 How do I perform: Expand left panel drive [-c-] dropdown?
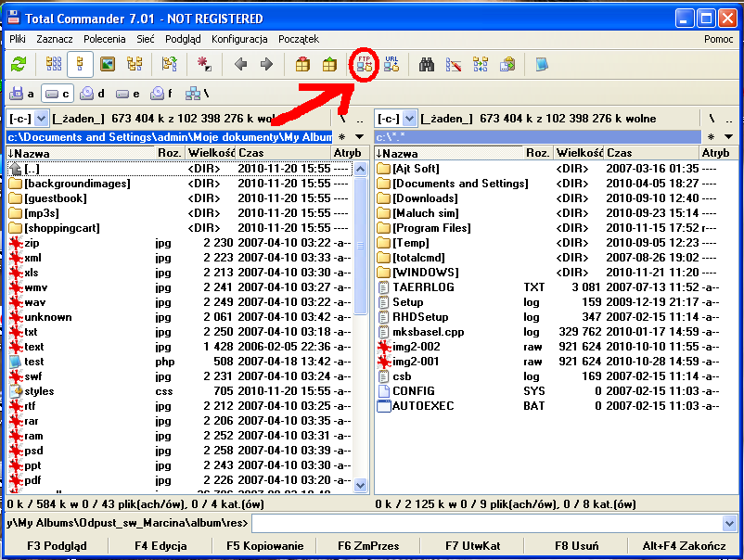click(41, 119)
